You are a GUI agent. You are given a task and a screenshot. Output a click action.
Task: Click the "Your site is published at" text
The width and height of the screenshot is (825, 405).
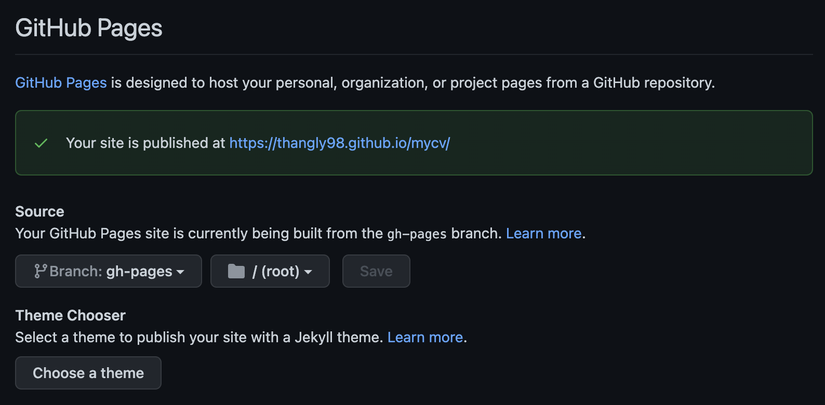coord(145,143)
